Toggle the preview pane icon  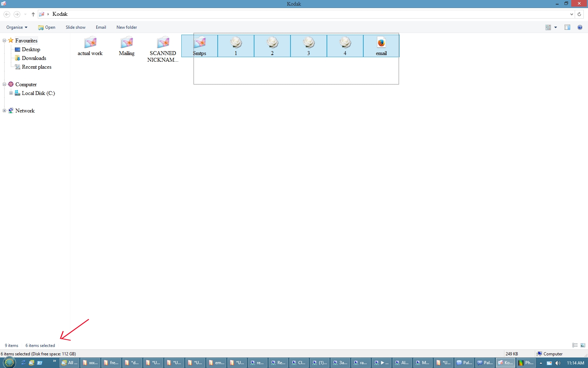pos(567,27)
